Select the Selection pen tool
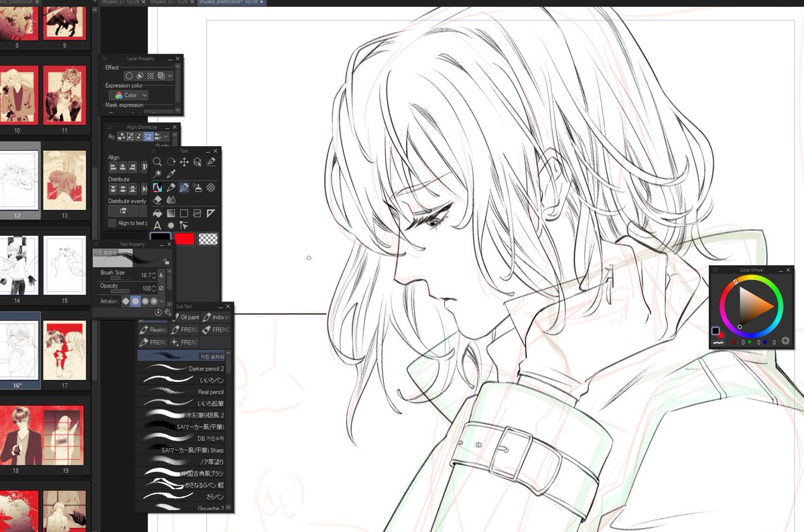 pyautogui.click(x=211, y=161)
